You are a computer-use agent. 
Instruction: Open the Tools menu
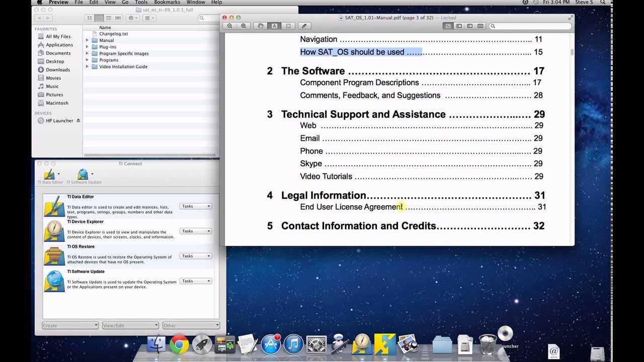(141, 3)
